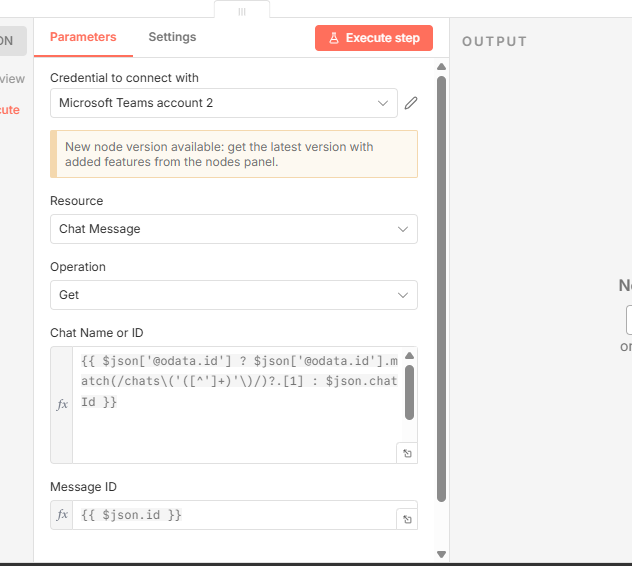632x566 pixels.
Task: Click the fx icon beside Chat Name field
Action: click(62, 405)
